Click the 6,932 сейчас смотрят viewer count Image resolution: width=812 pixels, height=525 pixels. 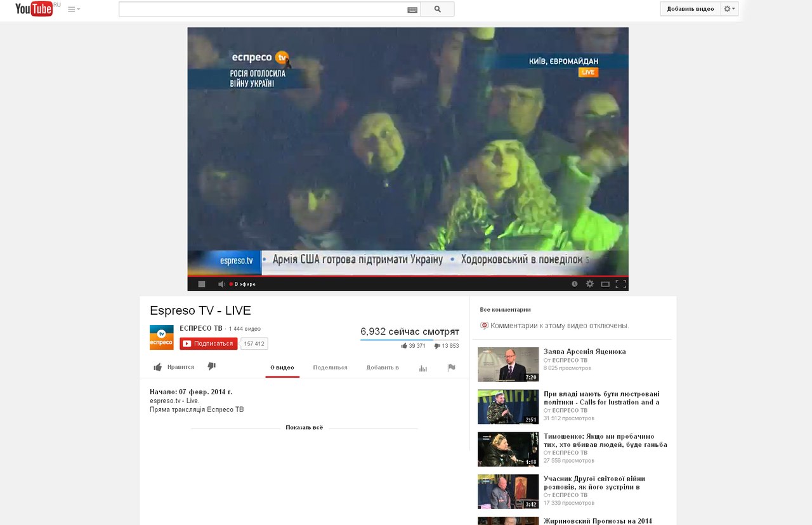(410, 331)
